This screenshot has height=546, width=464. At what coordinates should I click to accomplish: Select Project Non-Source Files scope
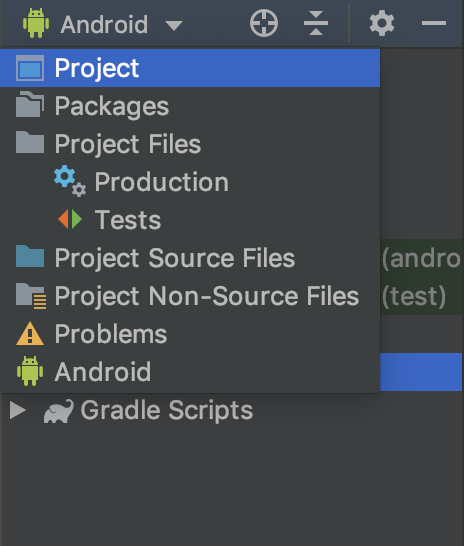[190, 296]
